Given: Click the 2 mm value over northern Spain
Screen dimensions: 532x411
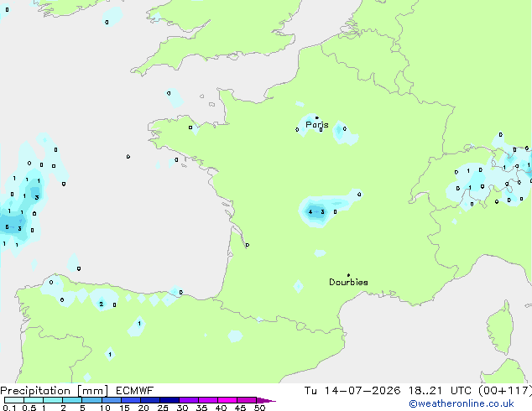Looking at the screenshot, I should (101, 304).
